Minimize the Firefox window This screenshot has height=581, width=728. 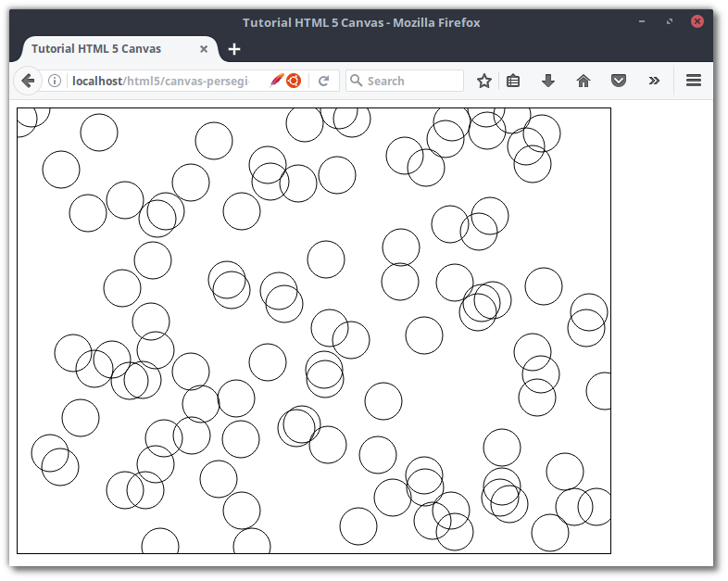(x=642, y=21)
